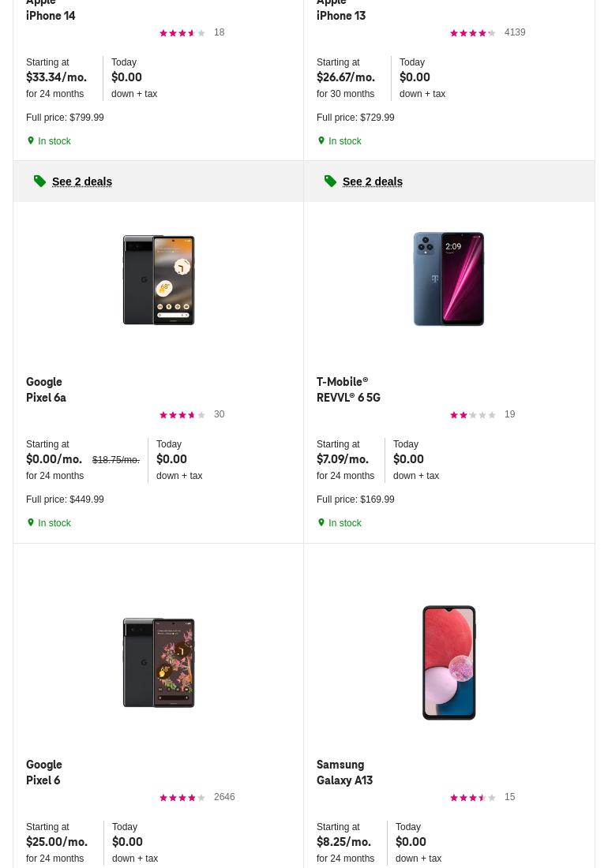Image resolution: width=608 pixels, height=868 pixels.
Task: Click the Pixel 6a star rating
Action: coord(182,415)
